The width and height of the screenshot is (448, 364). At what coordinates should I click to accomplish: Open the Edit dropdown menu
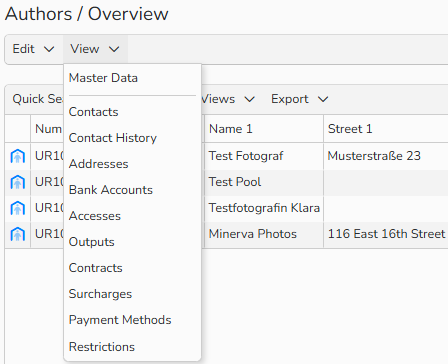[x=33, y=49]
